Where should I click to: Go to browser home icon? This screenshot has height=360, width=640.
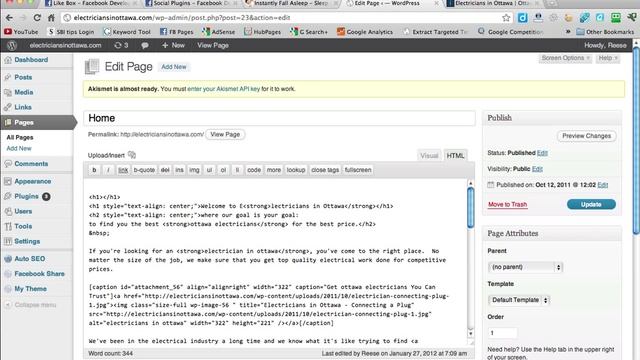[51, 18]
